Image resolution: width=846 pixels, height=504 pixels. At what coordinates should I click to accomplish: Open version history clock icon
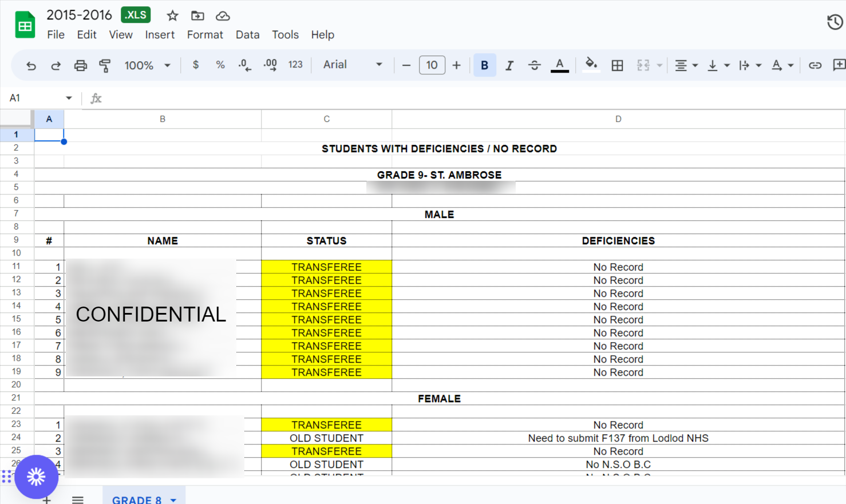[835, 22]
